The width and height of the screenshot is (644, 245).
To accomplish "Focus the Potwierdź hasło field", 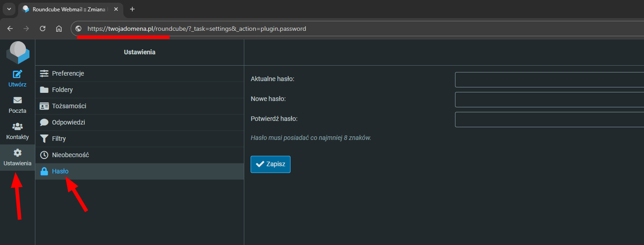I will click(x=549, y=120).
